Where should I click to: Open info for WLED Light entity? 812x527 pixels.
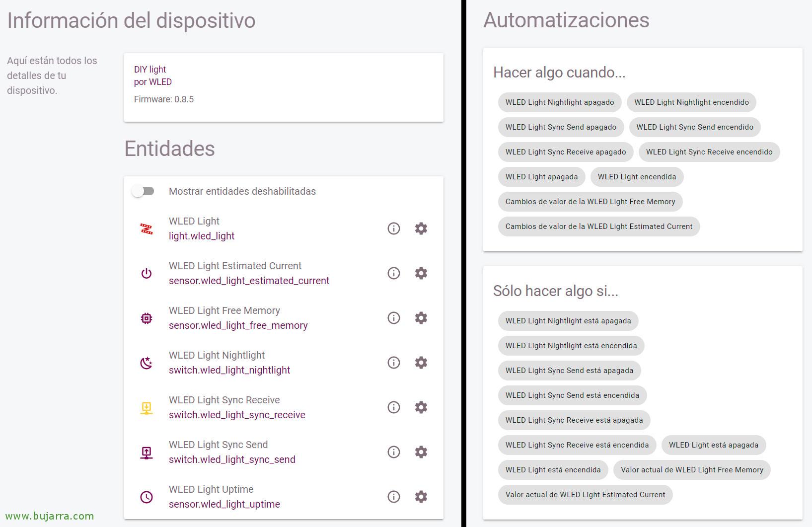(x=394, y=228)
